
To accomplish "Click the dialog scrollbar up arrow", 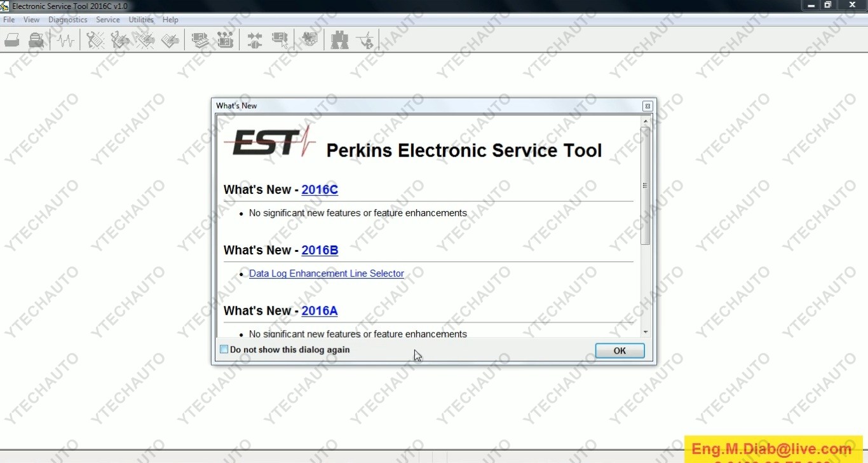I will 646,121.
